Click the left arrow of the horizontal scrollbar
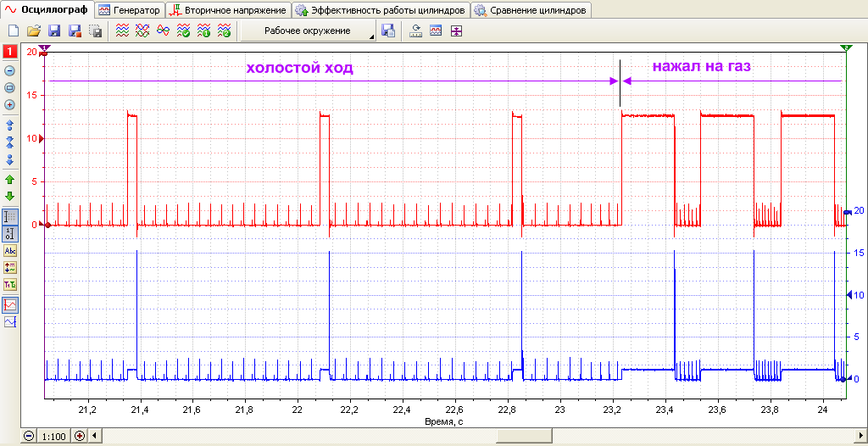Image resolution: width=868 pixels, height=446 pixels. point(93,436)
